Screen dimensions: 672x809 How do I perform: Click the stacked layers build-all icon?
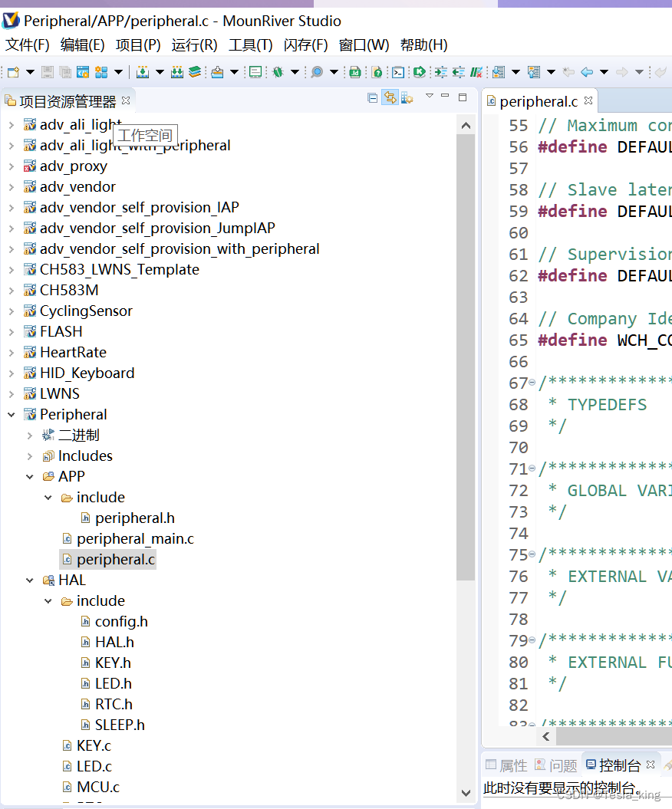pos(195,72)
